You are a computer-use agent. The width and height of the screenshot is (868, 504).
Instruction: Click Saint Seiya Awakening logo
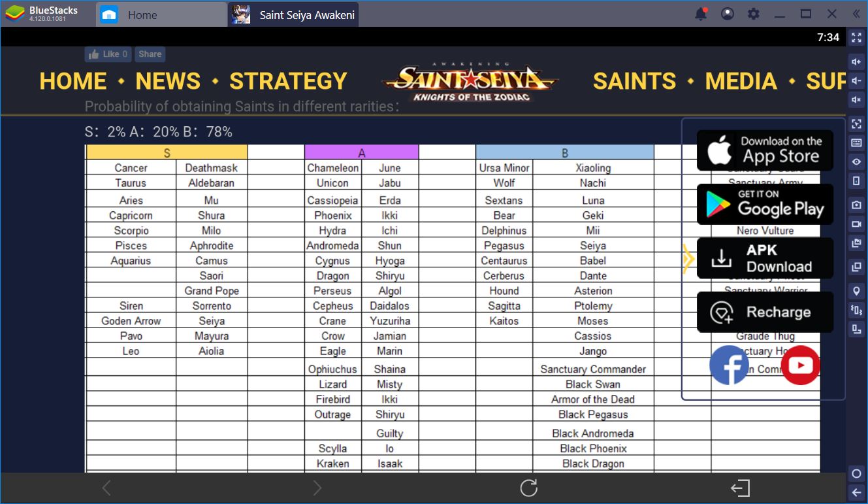(x=470, y=81)
